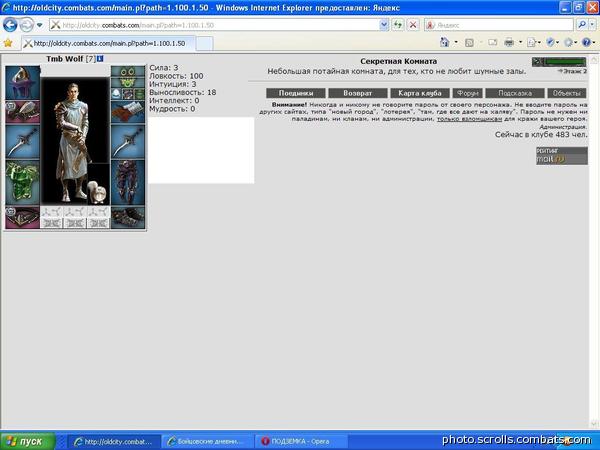This screenshot has height=450, width=600.
Task: Expand the Safety menu dropdown arrow
Action: pos(558,42)
